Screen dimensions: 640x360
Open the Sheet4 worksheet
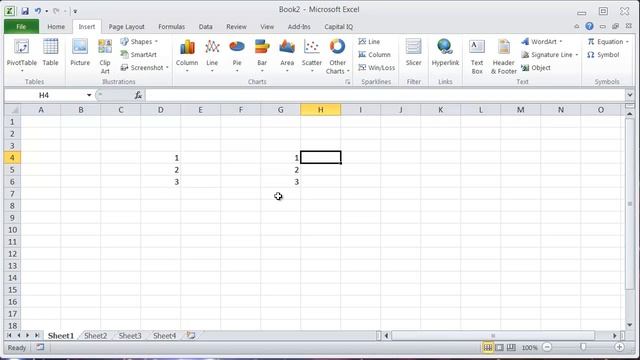point(164,336)
